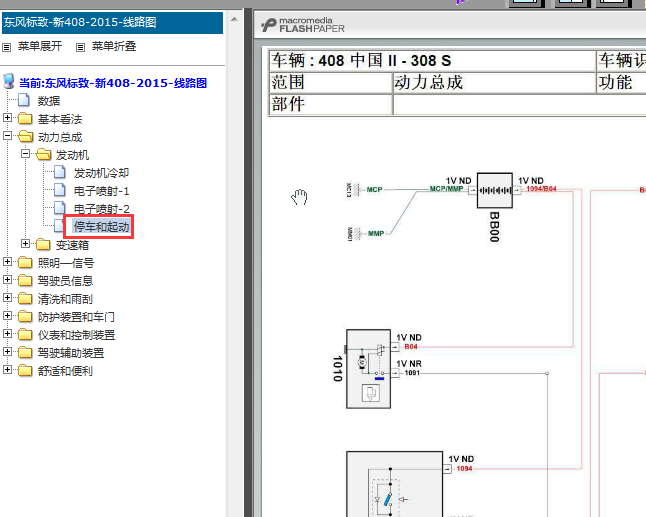Select the 驾驶员信息 label
Image resolution: width=646 pixels, height=517 pixels.
tap(65, 281)
